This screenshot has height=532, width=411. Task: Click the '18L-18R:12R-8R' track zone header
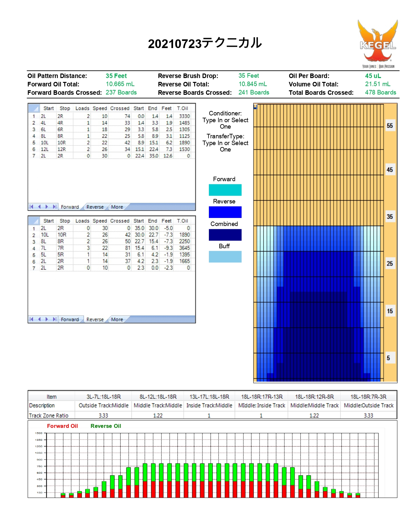(314, 397)
